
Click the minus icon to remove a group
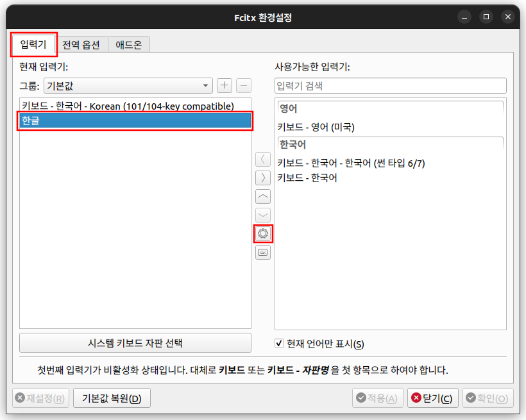coord(246,85)
